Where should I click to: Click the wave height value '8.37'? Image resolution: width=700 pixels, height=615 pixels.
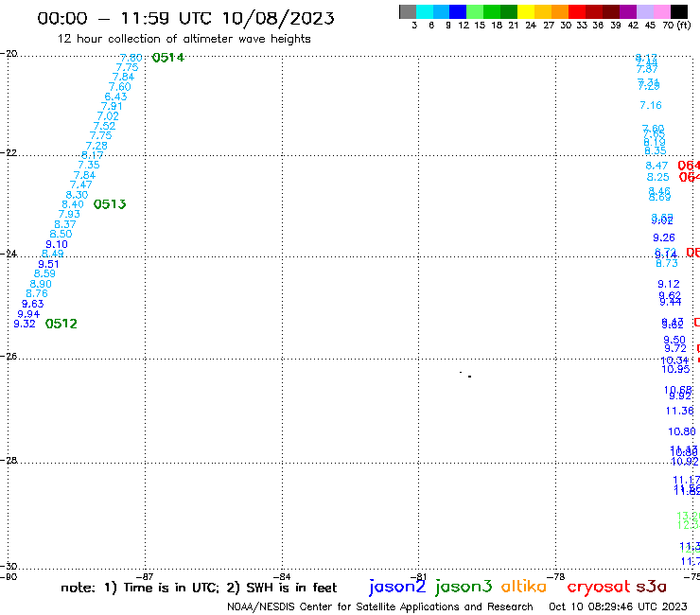[x=65, y=224]
